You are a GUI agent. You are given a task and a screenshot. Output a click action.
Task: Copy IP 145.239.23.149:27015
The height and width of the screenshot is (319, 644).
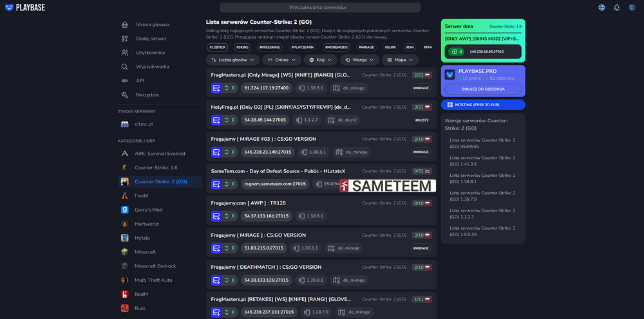click(268, 152)
